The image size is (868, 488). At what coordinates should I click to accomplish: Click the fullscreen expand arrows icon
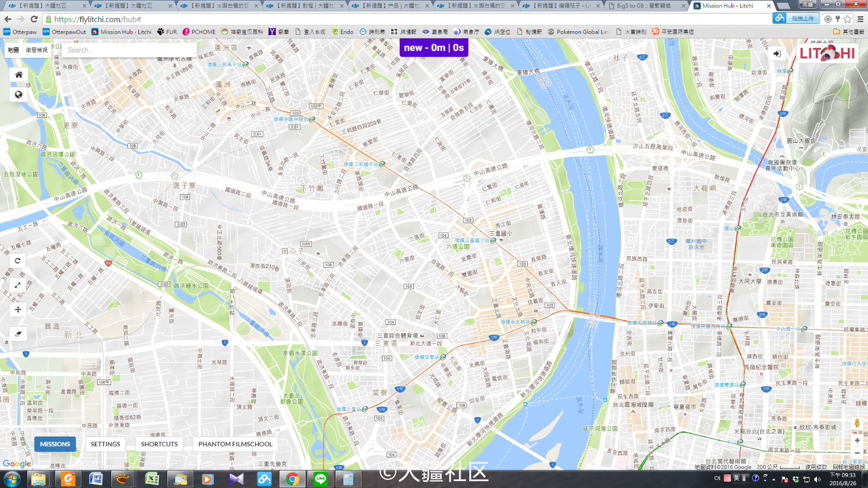18,285
